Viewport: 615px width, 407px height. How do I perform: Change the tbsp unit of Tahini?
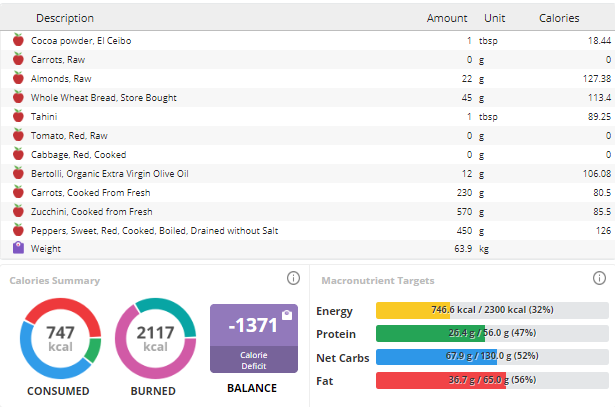pos(488,117)
